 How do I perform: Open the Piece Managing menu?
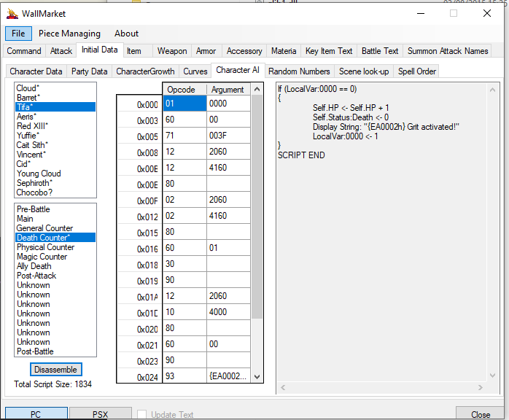(69, 34)
